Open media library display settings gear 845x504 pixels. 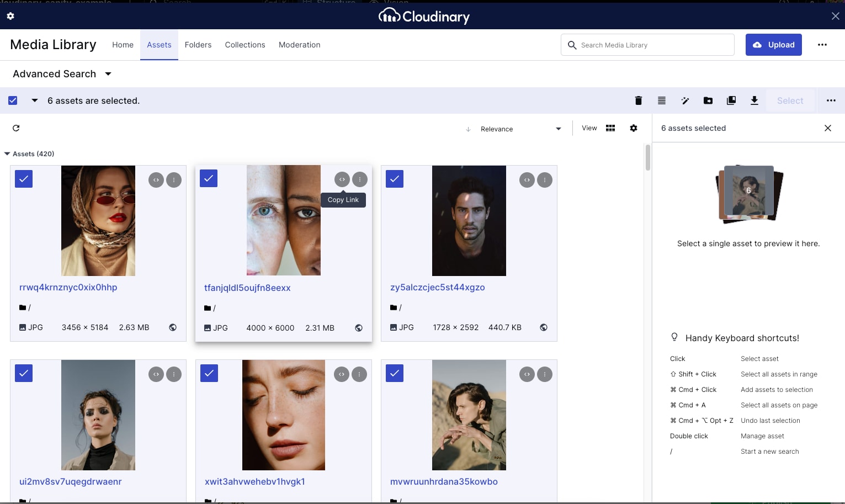coord(634,128)
